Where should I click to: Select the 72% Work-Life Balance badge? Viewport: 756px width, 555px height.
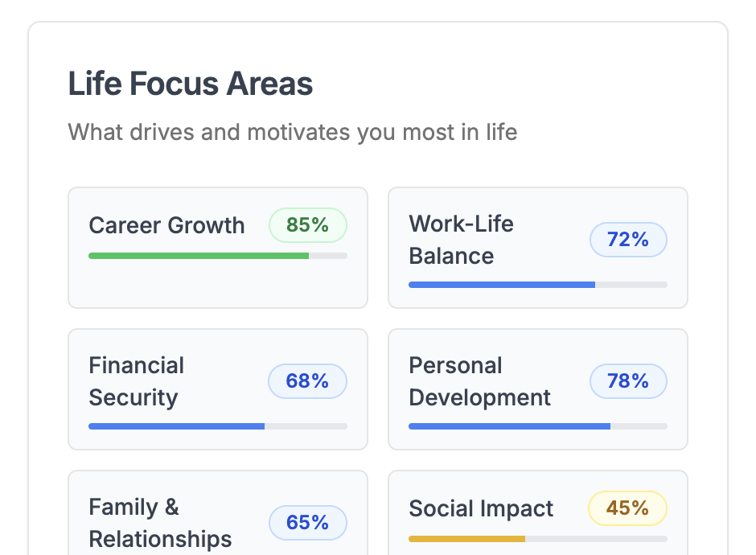628,240
